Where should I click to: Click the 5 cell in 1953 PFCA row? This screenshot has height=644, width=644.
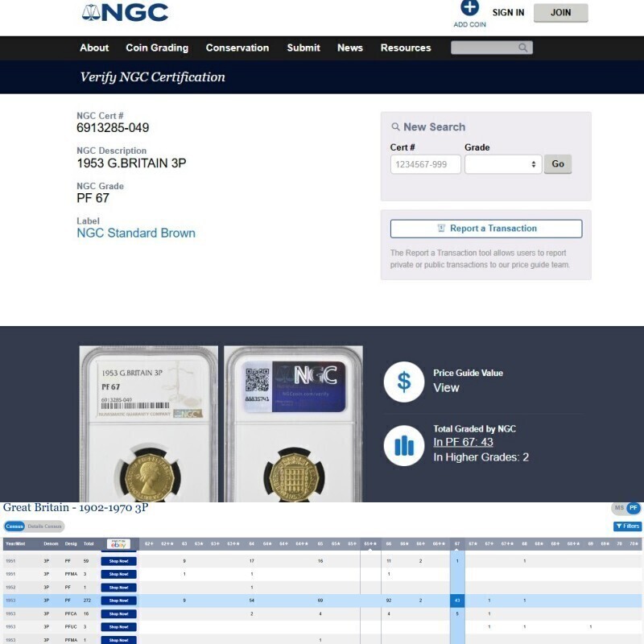click(x=457, y=613)
